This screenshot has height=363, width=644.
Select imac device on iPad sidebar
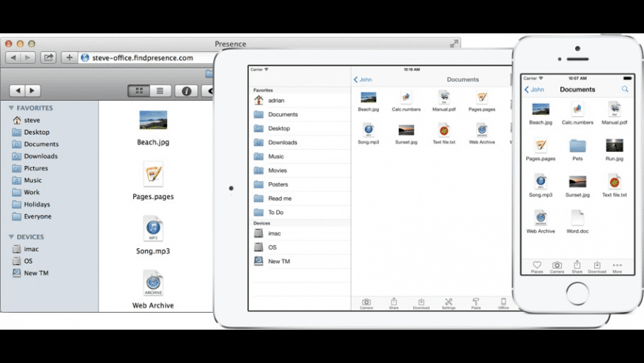(x=300, y=233)
